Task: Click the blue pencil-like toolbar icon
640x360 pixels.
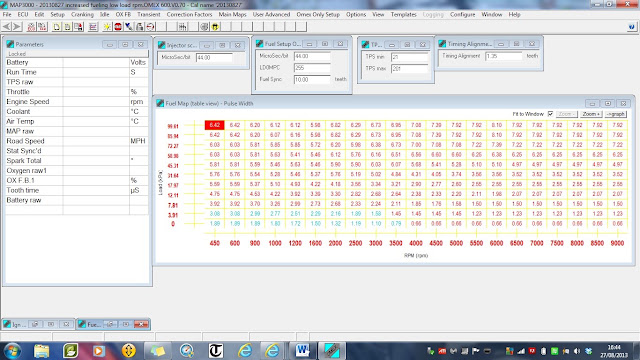Action: (x=129, y=27)
